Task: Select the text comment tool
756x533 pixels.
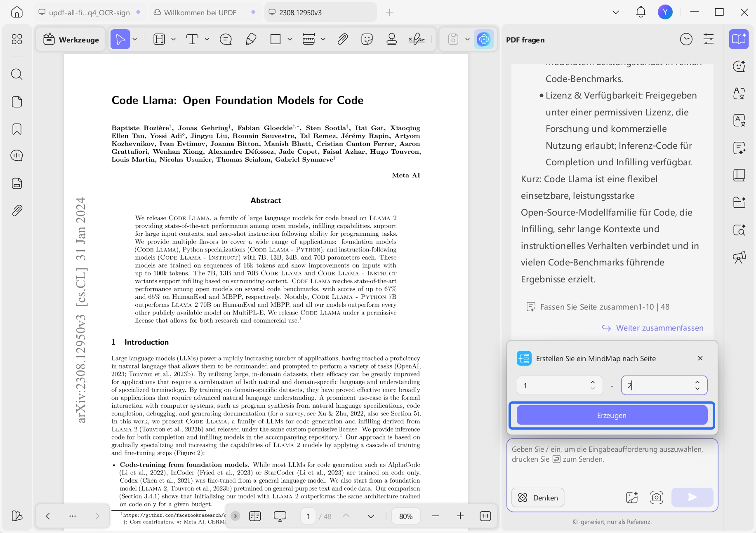Action: [x=192, y=40]
